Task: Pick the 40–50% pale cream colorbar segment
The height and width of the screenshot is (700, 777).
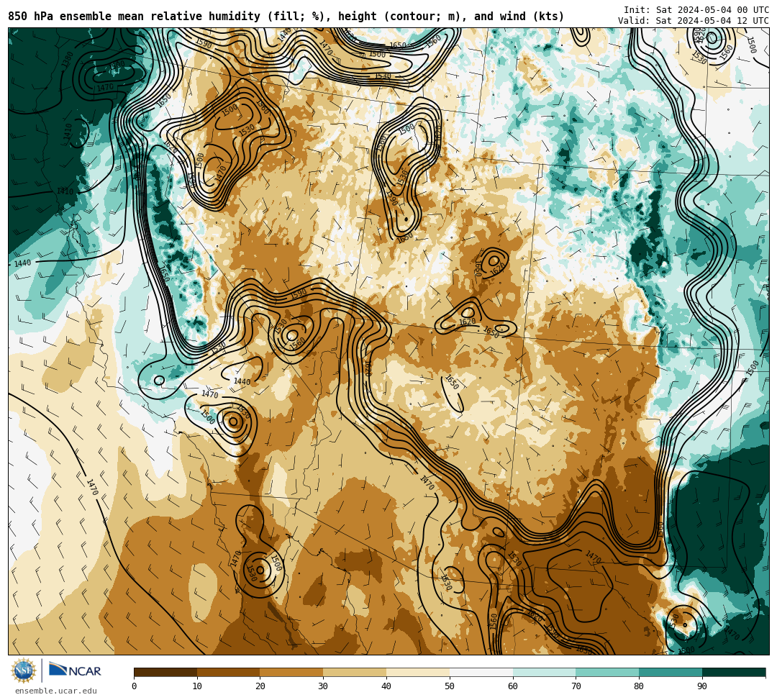Action: (418, 672)
